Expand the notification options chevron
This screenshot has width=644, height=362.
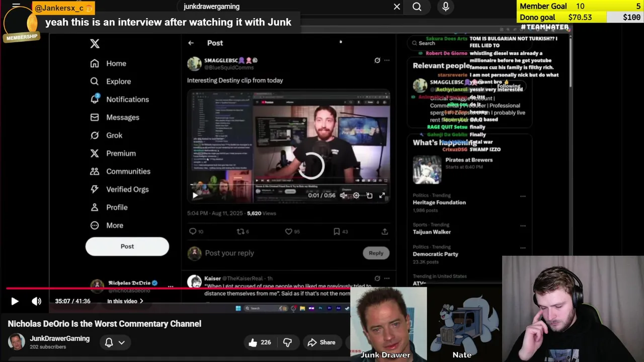(x=122, y=342)
